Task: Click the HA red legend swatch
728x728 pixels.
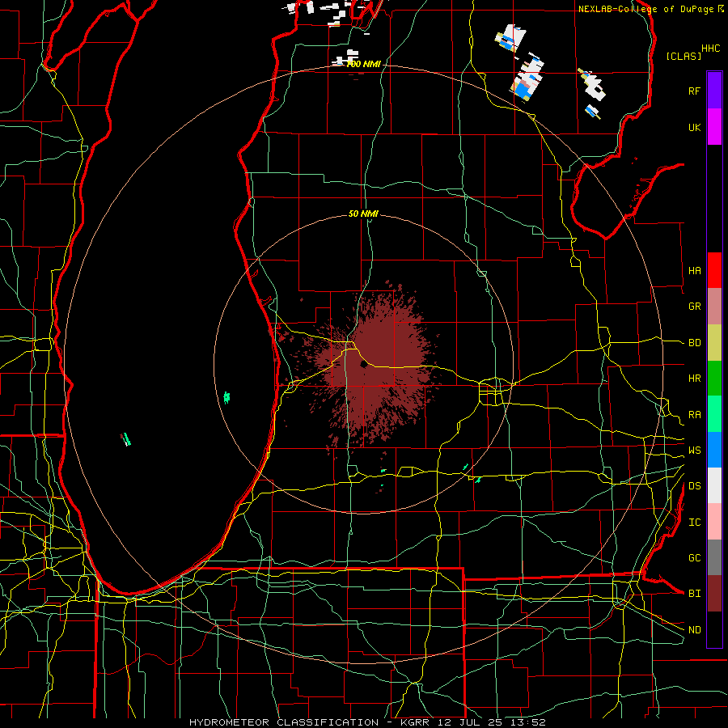Action: coord(714,270)
